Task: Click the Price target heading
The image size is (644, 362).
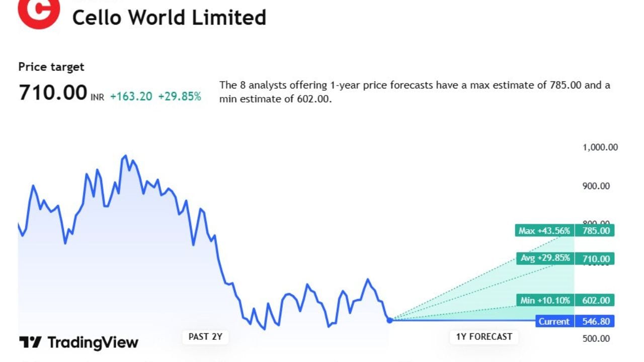Action: 51,67
